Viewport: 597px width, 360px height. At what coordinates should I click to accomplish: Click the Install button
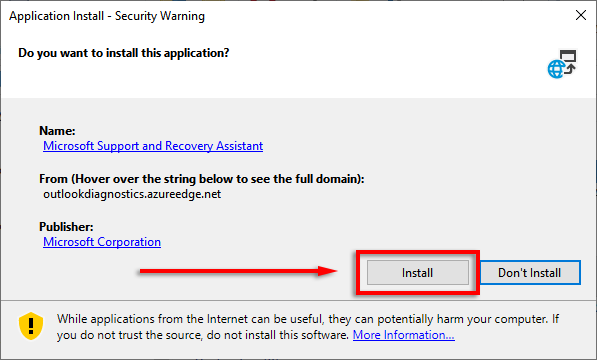tap(418, 272)
